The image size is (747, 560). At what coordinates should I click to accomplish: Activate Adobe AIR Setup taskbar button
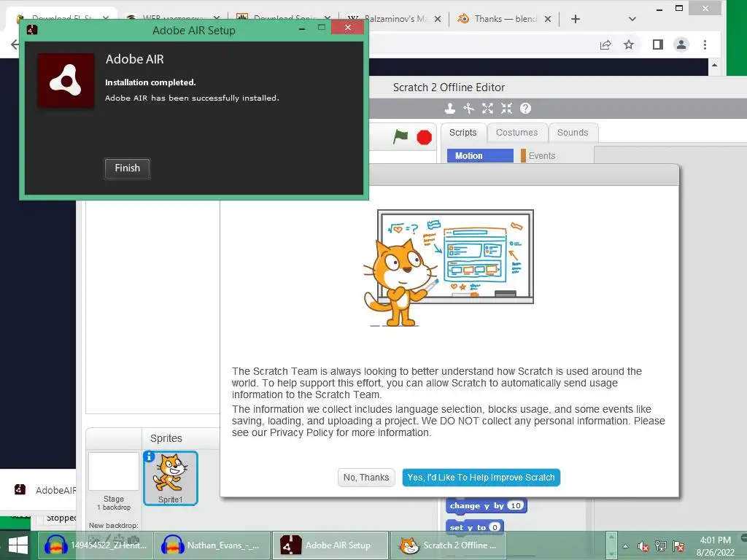pos(330,545)
